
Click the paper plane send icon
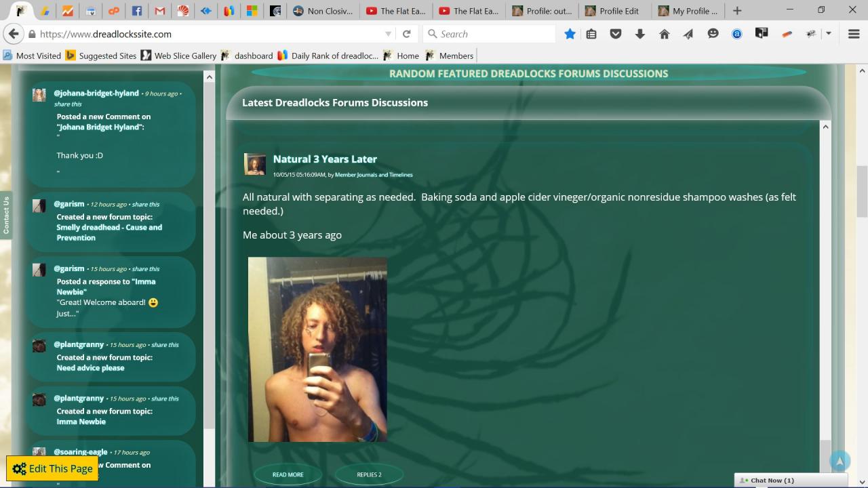point(688,34)
